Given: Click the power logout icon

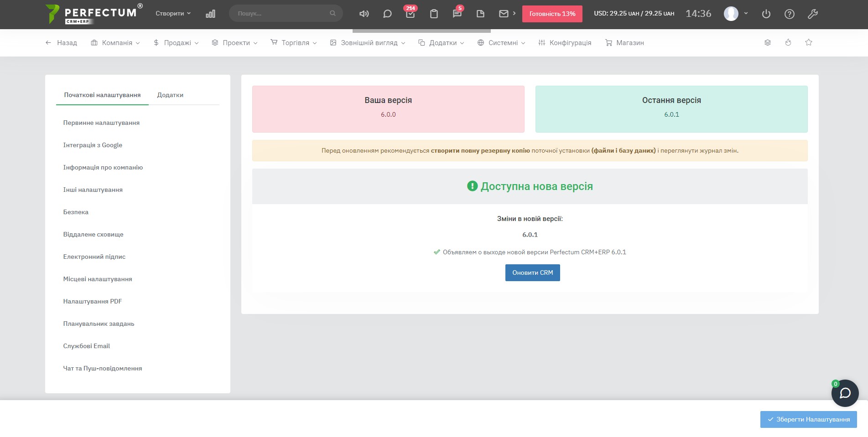Looking at the screenshot, I should click(x=766, y=14).
